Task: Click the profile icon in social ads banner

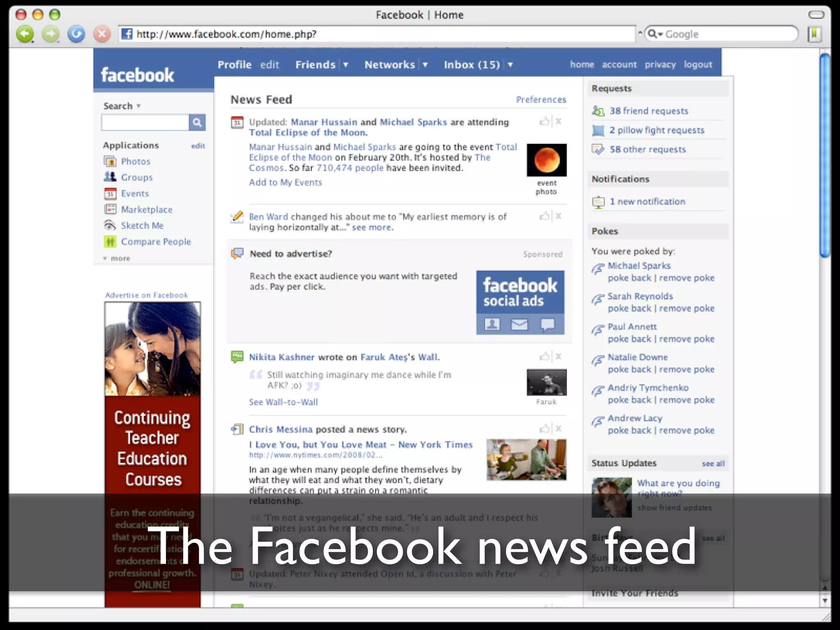Action: tap(492, 324)
